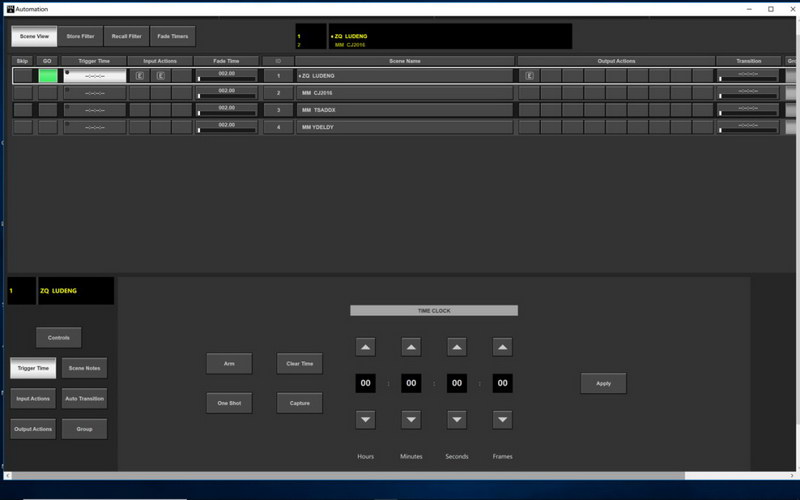The width and height of the screenshot is (800, 500).
Task: Decrease Frames with the down arrow
Action: [x=503, y=419]
